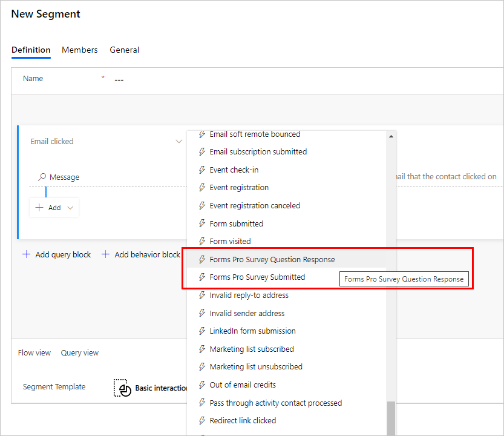Click plus icon of Add behavior block
Image resolution: width=504 pixels, height=436 pixels.
coord(105,254)
